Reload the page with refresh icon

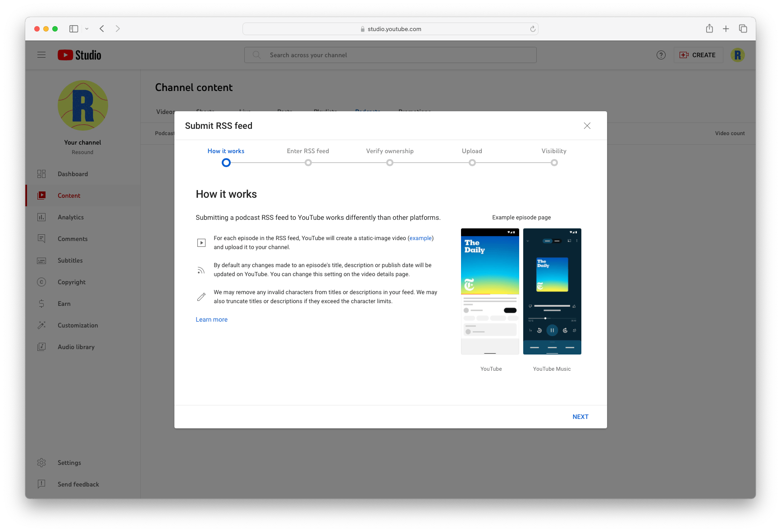click(x=533, y=29)
